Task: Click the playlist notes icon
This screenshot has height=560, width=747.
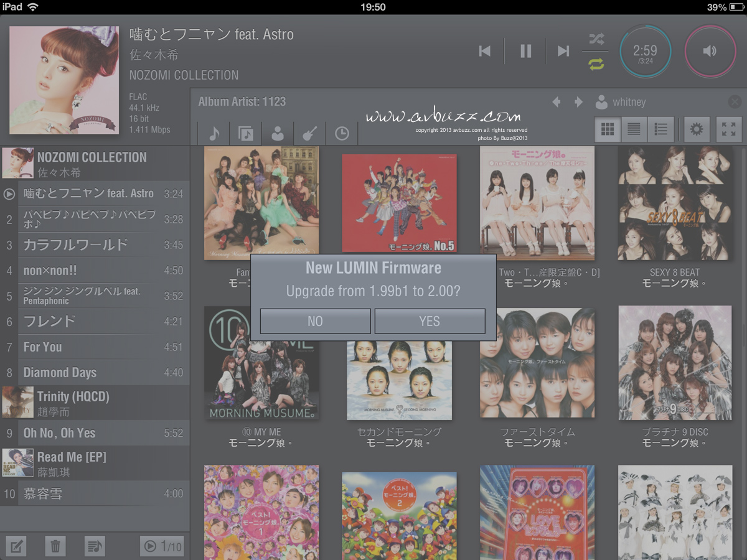Action: (x=95, y=546)
